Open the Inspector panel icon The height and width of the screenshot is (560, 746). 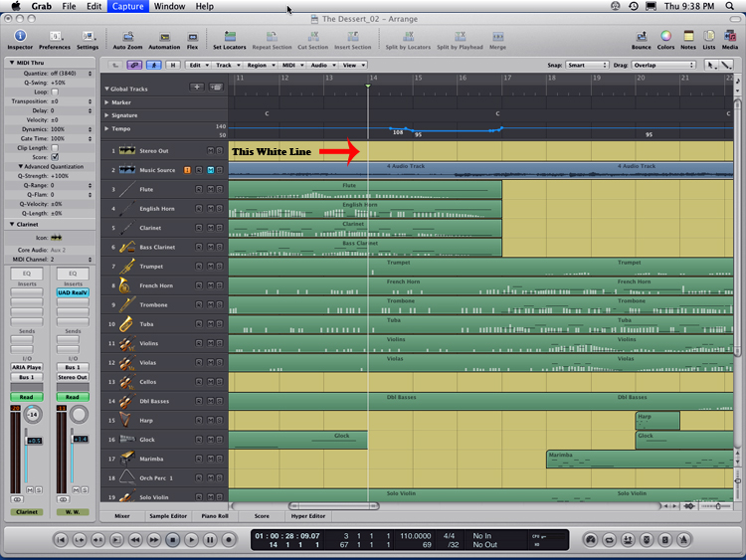pos(20,36)
